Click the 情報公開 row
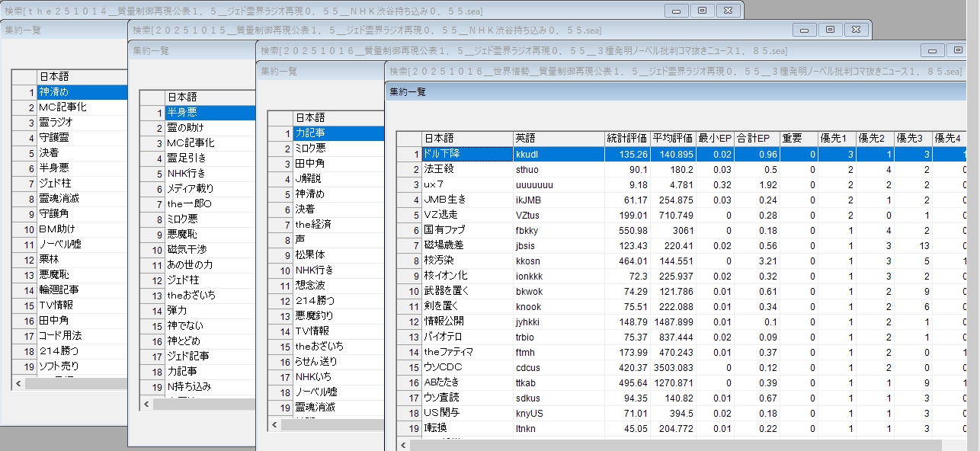Screen dimensions: 980x451 466,321
